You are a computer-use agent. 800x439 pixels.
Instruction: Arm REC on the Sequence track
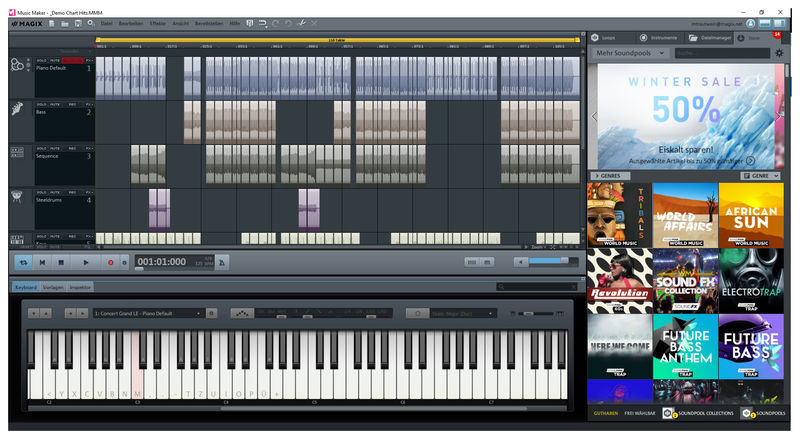72,148
